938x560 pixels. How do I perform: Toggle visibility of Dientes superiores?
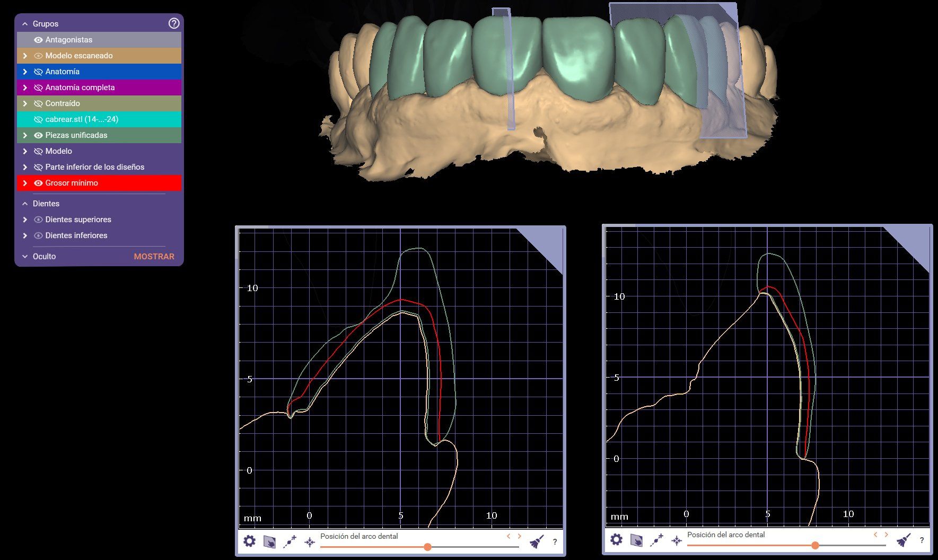(38, 220)
